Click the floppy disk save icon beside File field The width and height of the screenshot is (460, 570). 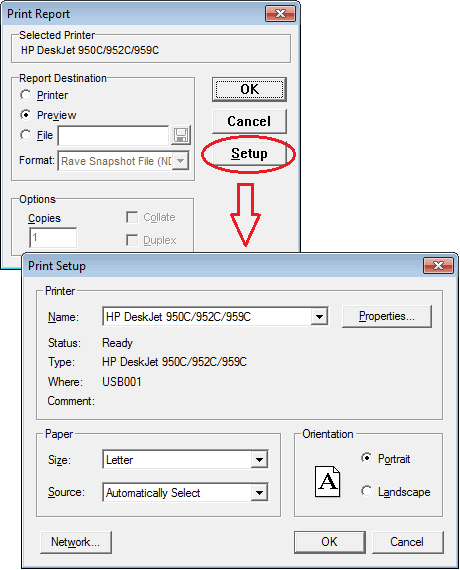coord(181,135)
